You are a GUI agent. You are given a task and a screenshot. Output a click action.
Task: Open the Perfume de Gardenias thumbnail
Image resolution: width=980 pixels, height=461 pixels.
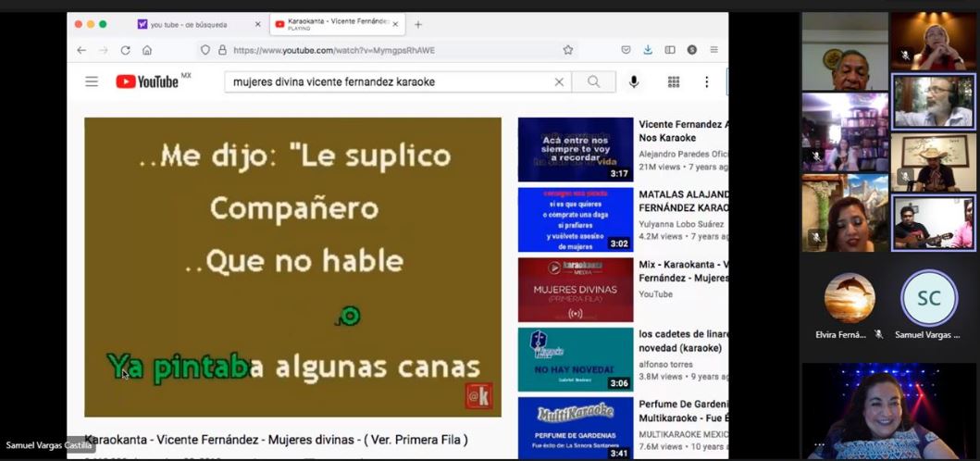(x=576, y=428)
